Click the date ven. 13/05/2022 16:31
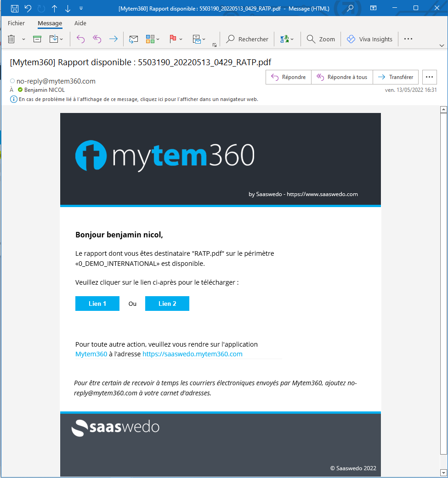448x478 pixels. tap(411, 90)
